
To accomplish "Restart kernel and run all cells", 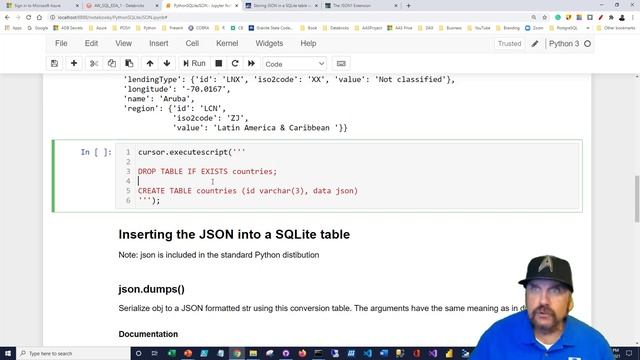I will [x=251, y=64].
